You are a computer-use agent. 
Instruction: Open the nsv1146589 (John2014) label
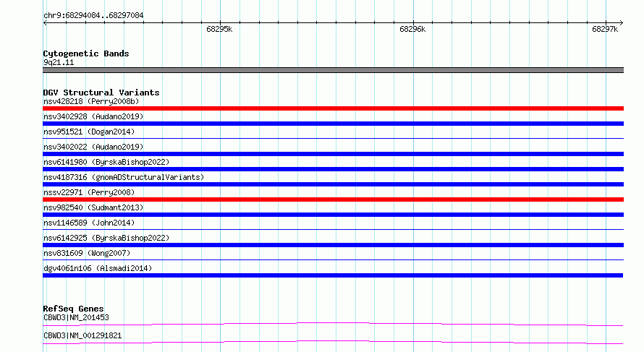click(89, 223)
